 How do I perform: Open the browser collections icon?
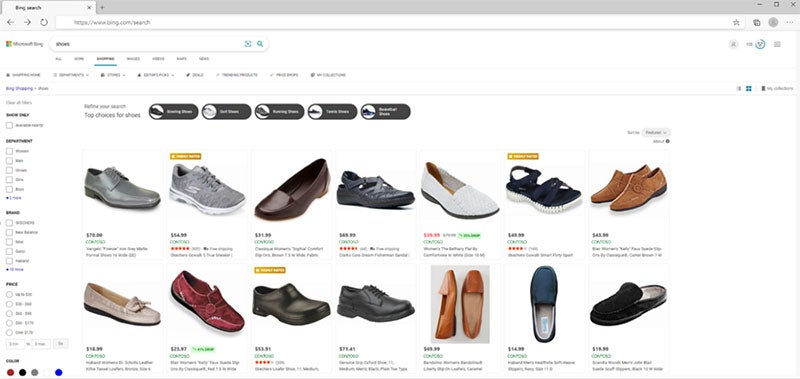point(757,22)
